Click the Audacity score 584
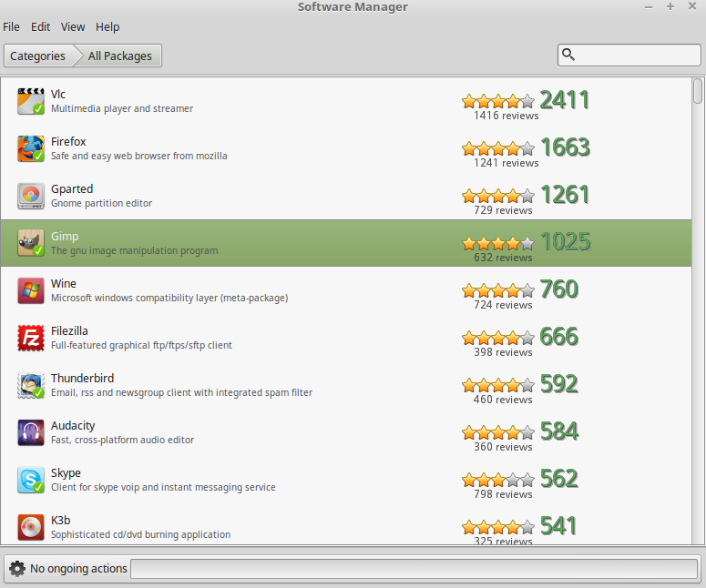 [559, 431]
